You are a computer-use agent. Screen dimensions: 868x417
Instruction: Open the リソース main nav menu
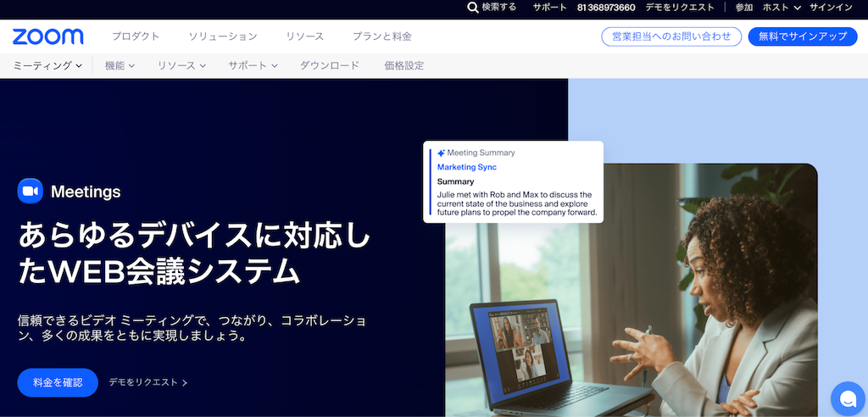point(305,36)
